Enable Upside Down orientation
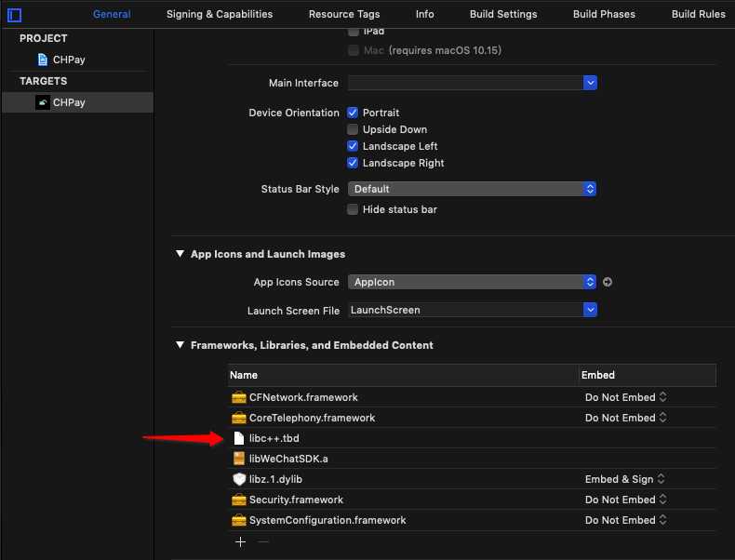This screenshot has height=560, width=735. click(x=353, y=129)
